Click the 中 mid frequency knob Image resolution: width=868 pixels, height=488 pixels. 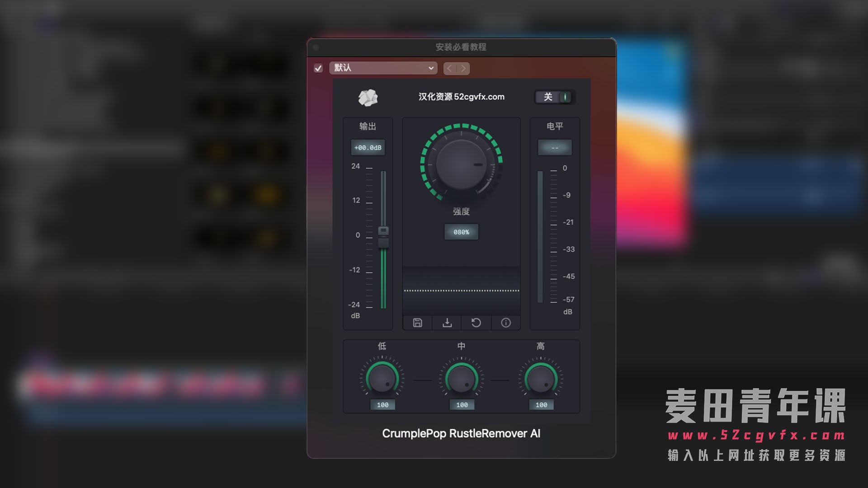tap(461, 379)
